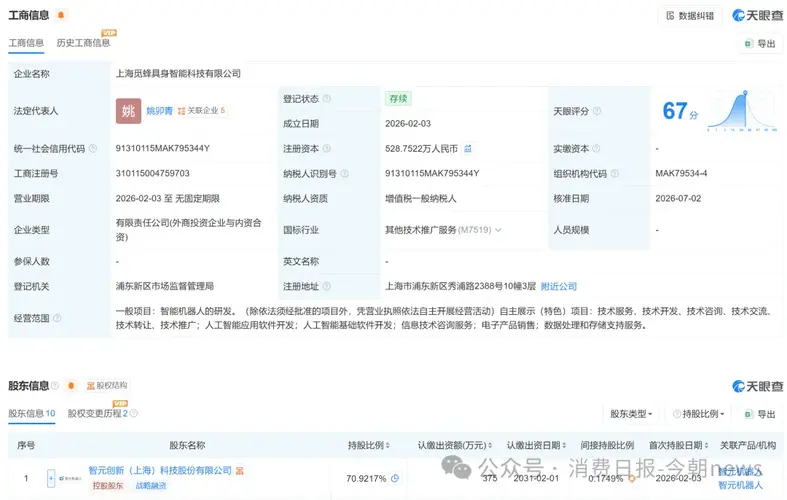The width and height of the screenshot is (787, 500).
Task: Open the 股权结构 equity structure button
Action: [x=107, y=386]
